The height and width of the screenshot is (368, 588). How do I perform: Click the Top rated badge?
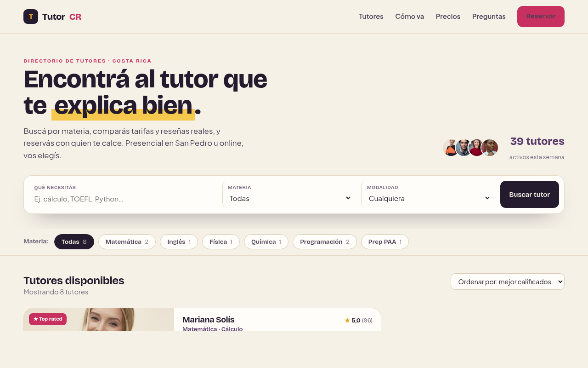[x=48, y=319]
